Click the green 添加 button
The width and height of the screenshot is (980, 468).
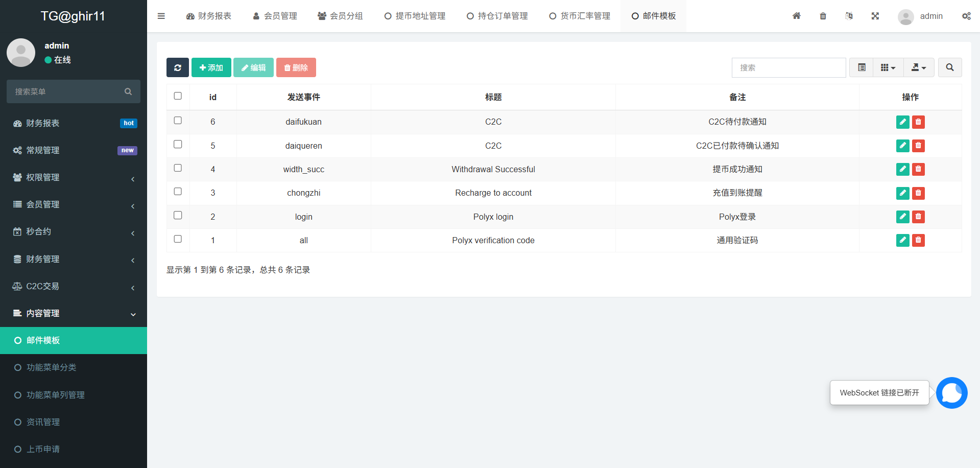pyautogui.click(x=211, y=67)
